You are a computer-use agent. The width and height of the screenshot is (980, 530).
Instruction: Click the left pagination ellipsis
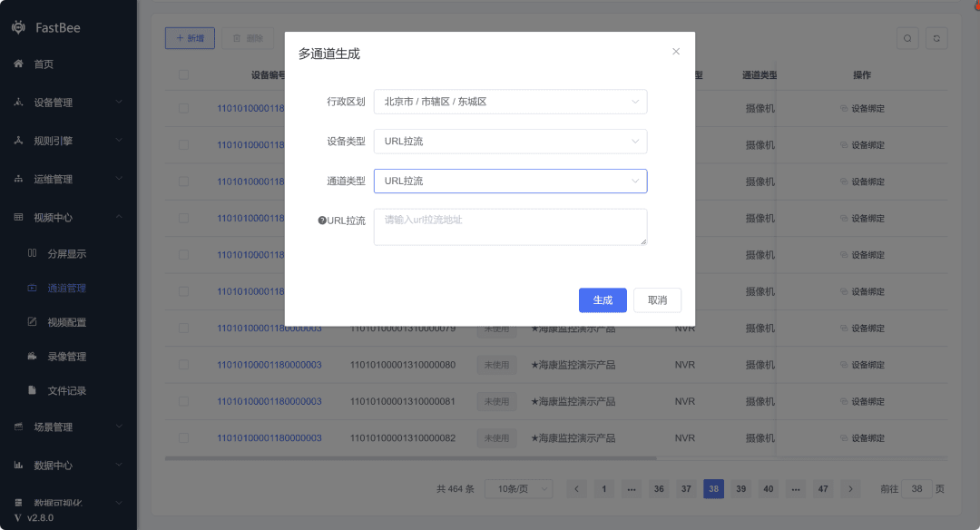[632, 489]
